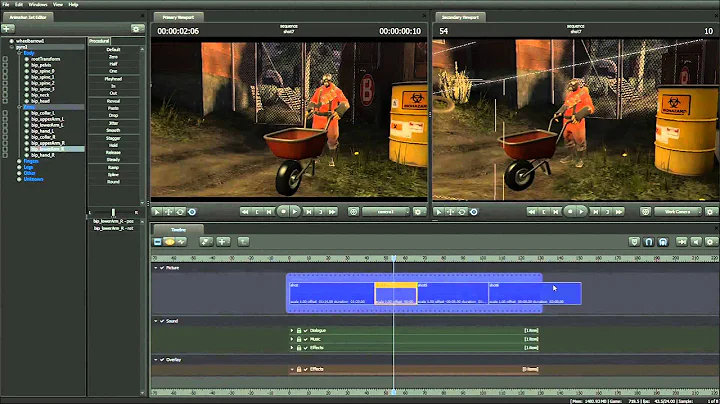This screenshot has width=720, height=404.
Task: Open Animation Set Editor gear settings
Action: point(136,29)
